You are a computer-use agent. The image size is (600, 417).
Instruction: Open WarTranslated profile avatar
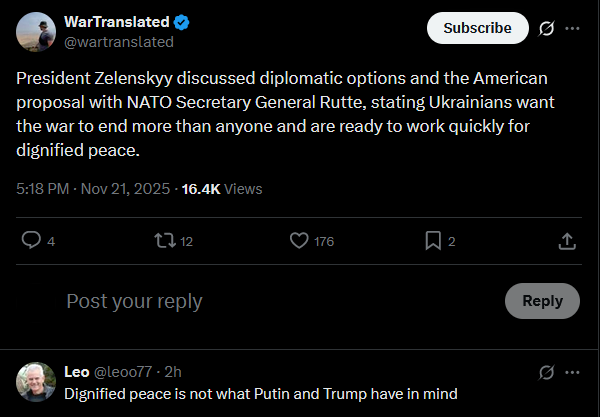coord(35,32)
